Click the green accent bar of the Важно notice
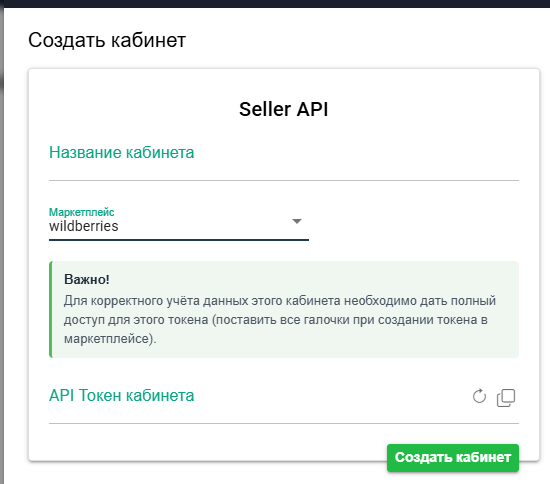Screen dimensions: 550x484 coord(51,309)
